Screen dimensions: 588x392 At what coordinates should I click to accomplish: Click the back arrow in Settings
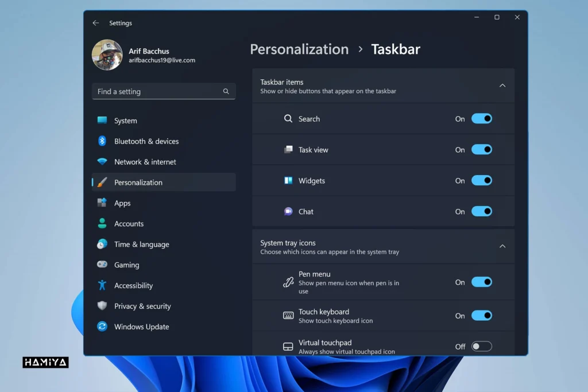tap(96, 23)
